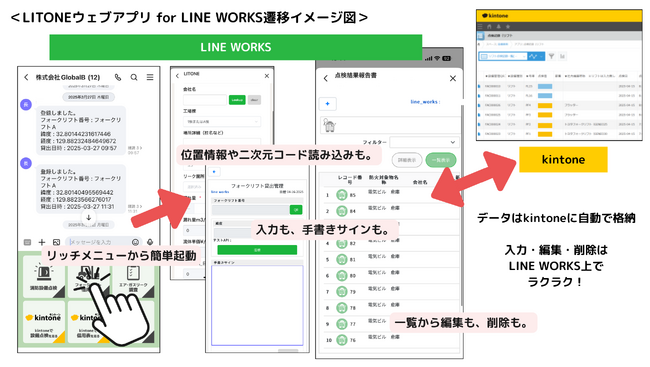Click the plus add button in 点検結果報告書
650x367 pixels.
(327, 104)
